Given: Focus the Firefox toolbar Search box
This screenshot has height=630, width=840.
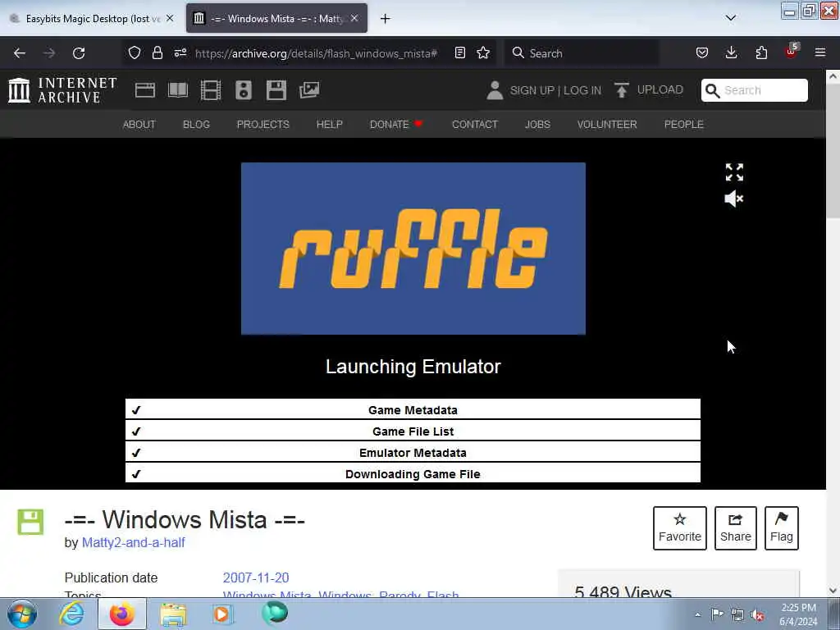Looking at the screenshot, I should click(x=582, y=53).
